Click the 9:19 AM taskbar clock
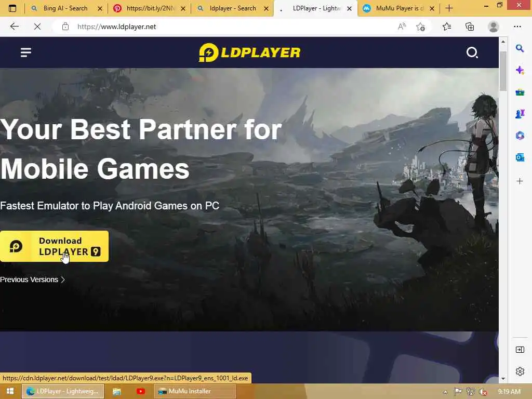The width and height of the screenshot is (532, 399). pyautogui.click(x=509, y=392)
